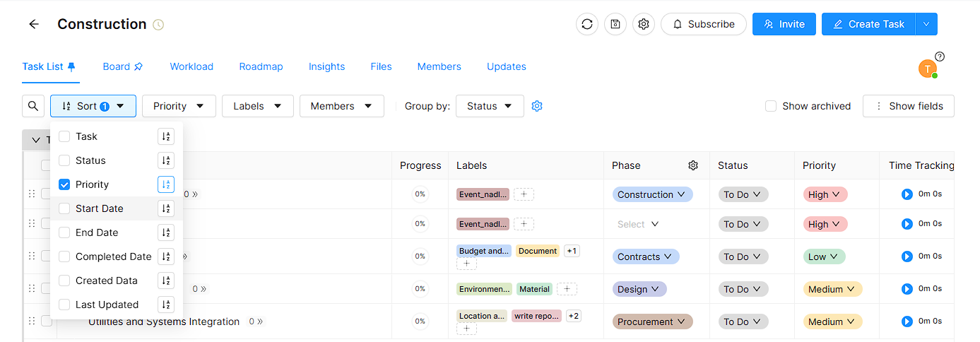Viewport: 980px width, 342px height.
Task: Expand the Labels filter dropdown
Action: click(x=257, y=106)
